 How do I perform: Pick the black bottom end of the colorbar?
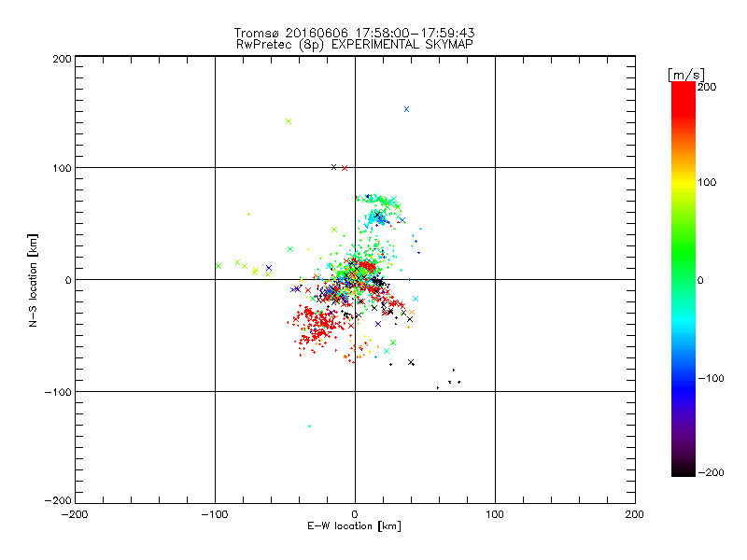683,469
